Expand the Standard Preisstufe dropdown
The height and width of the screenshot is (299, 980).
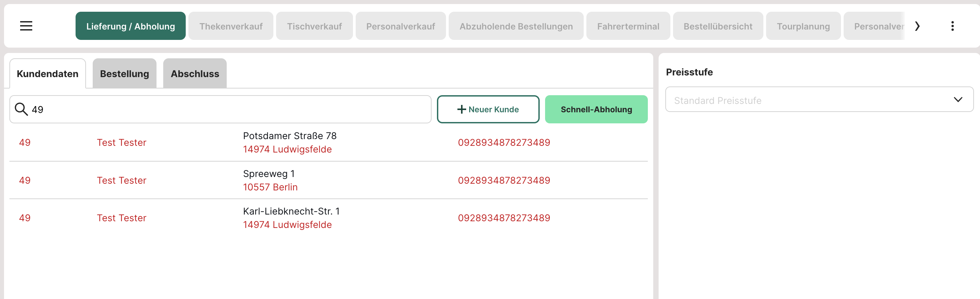pyautogui.click(x=819, y=100)
